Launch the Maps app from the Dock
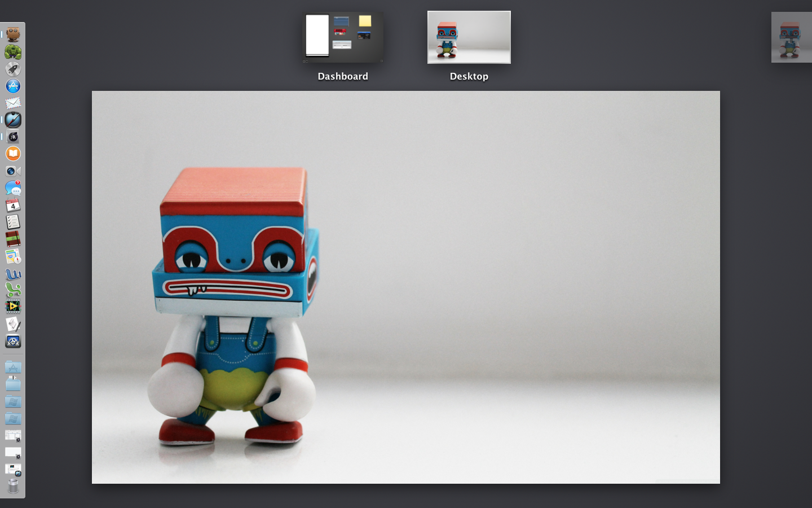The height and width of the screenshot is (508, 812). 13,256
